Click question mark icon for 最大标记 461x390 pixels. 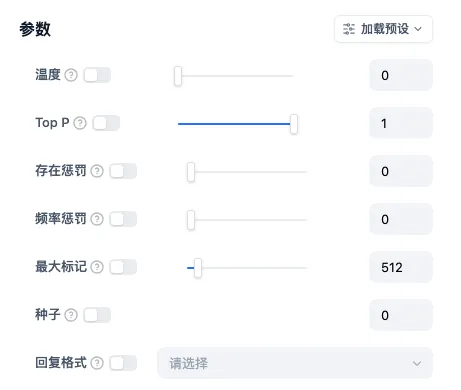97,267
